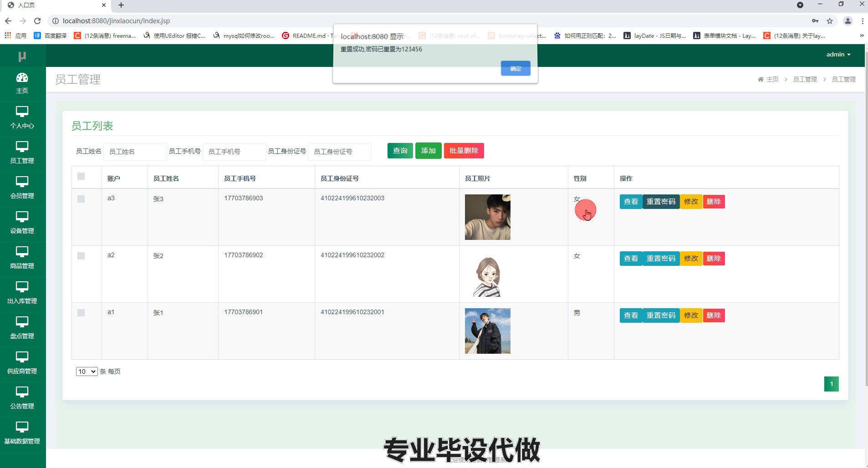Expand the admin user dropdown
The image size is (868, 468).
click(x=838, y=54)
